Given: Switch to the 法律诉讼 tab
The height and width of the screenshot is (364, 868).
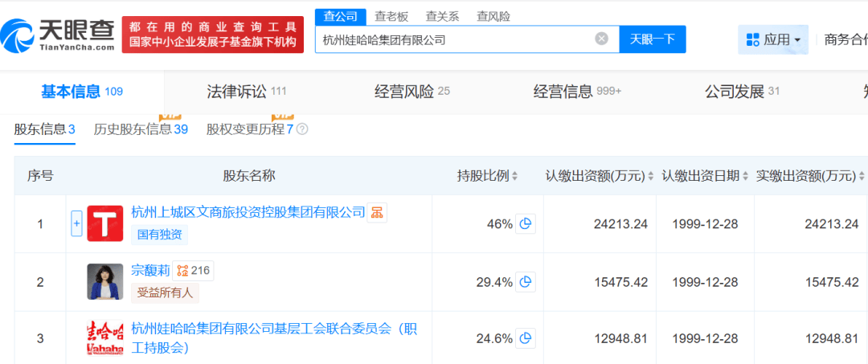Looking at the screenshot, I should click(x=236, y=92).
